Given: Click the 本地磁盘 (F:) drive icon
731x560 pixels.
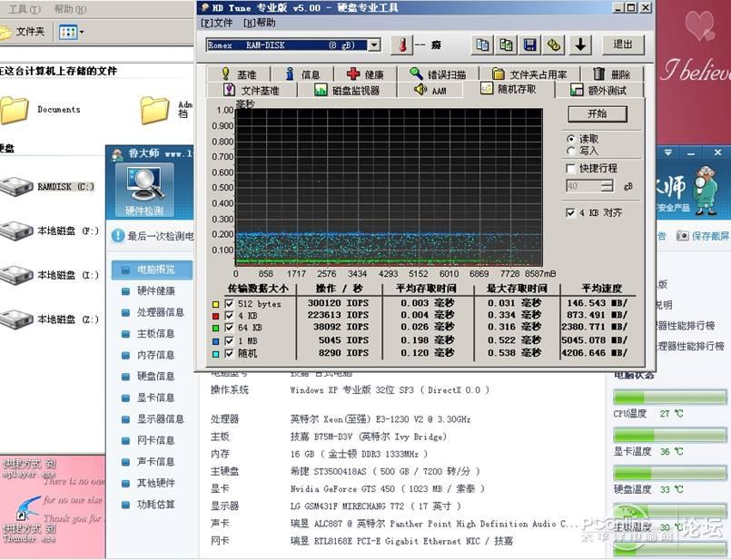Looking at the screenshot, I should [x=16, y=231].
